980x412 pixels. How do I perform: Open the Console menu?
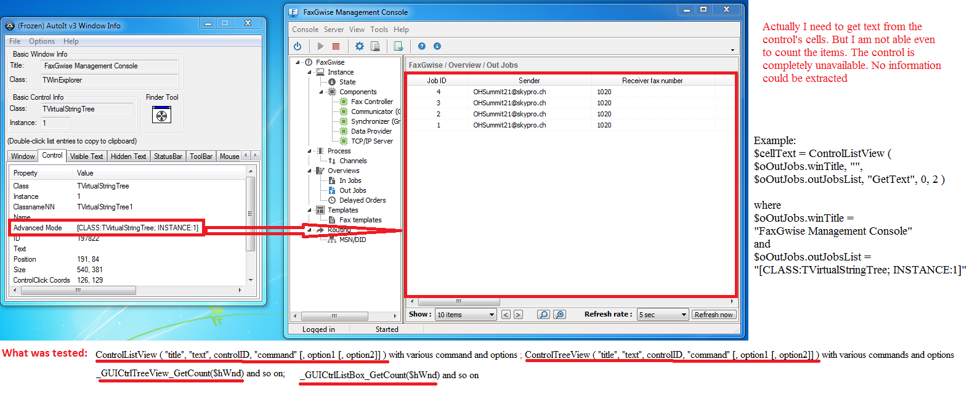click(305, 30)
